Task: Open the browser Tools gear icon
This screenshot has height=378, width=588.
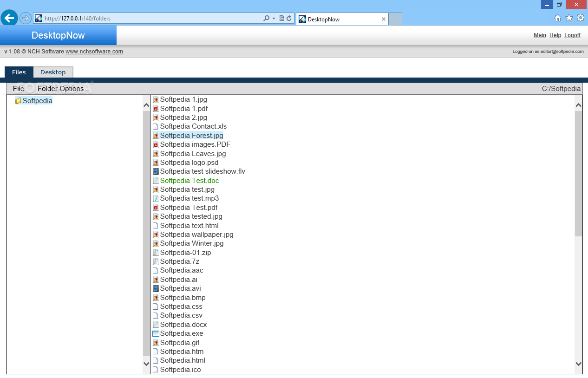Action: click(x=581, y=18)
